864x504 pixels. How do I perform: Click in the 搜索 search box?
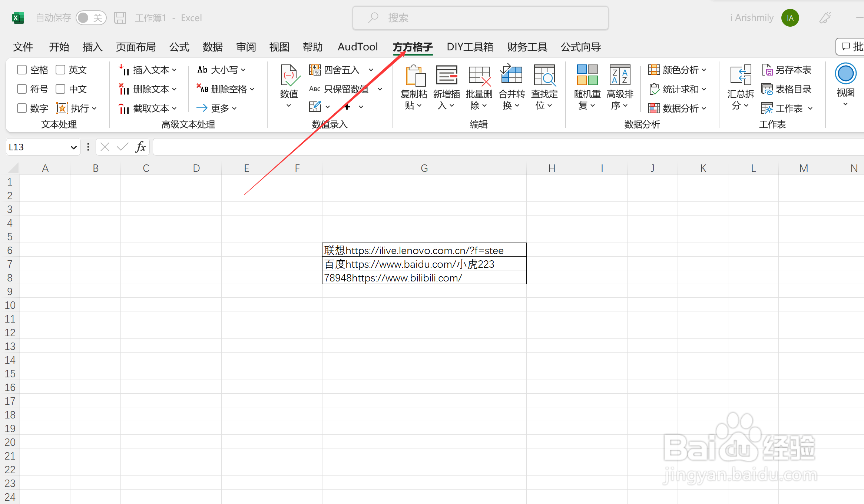tap(480, 18)
